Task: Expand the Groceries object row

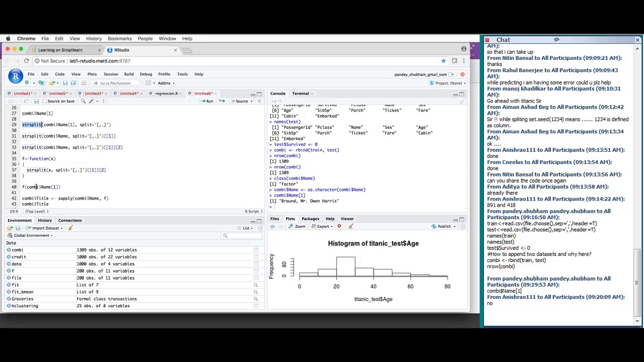Action: pos(9,299)
